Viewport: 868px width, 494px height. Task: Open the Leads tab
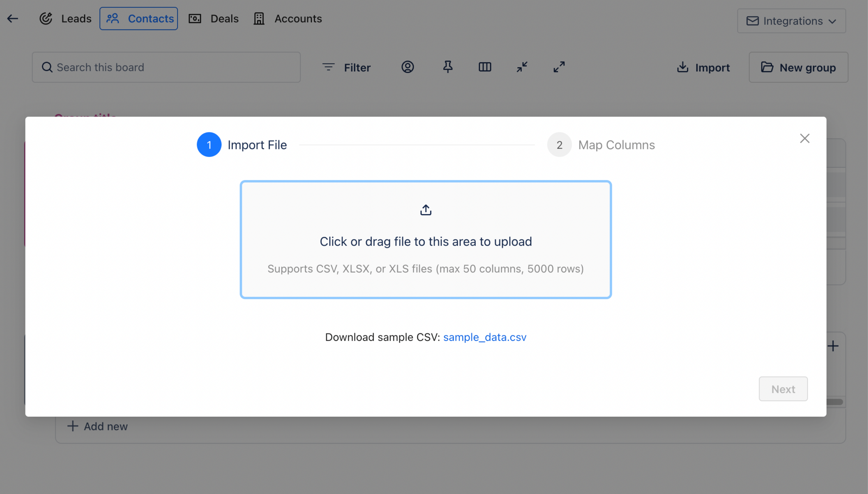pyautogui.click(x=65, y=19)
